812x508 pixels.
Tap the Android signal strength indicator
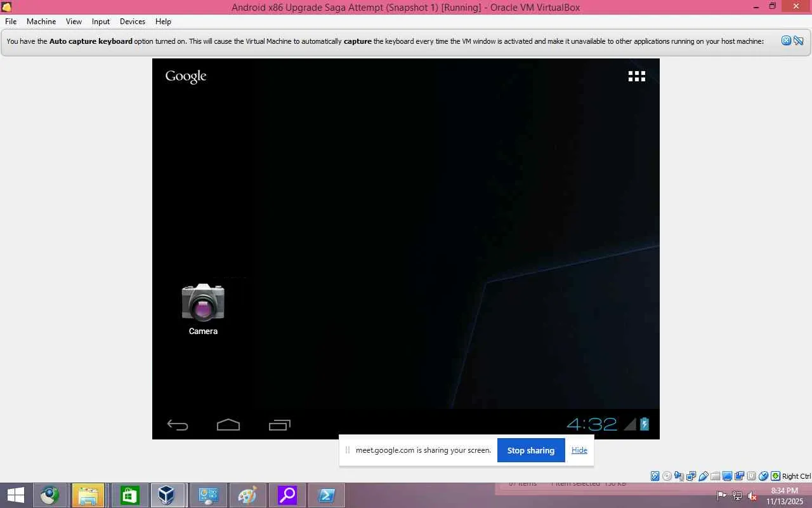click(629, 424)
